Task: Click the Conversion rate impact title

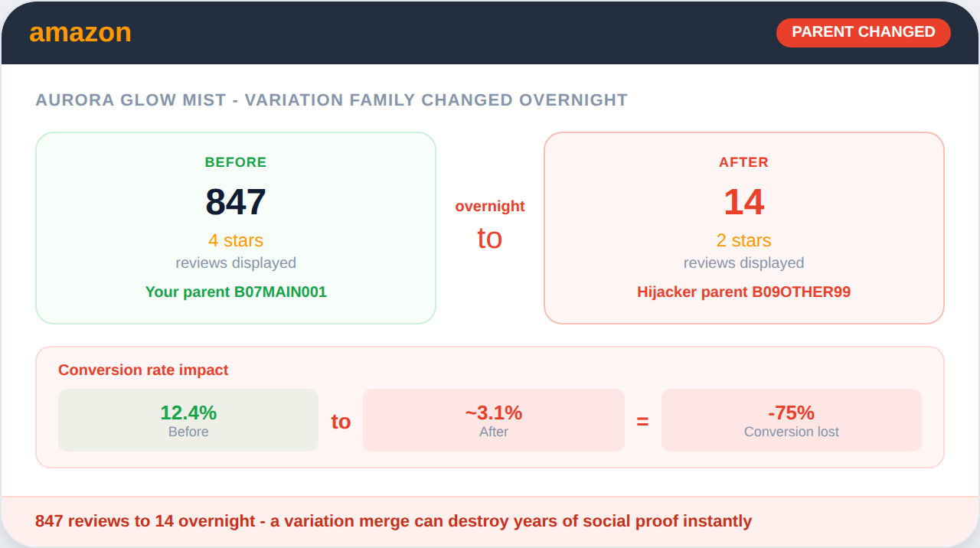Action: coord(143,370)
